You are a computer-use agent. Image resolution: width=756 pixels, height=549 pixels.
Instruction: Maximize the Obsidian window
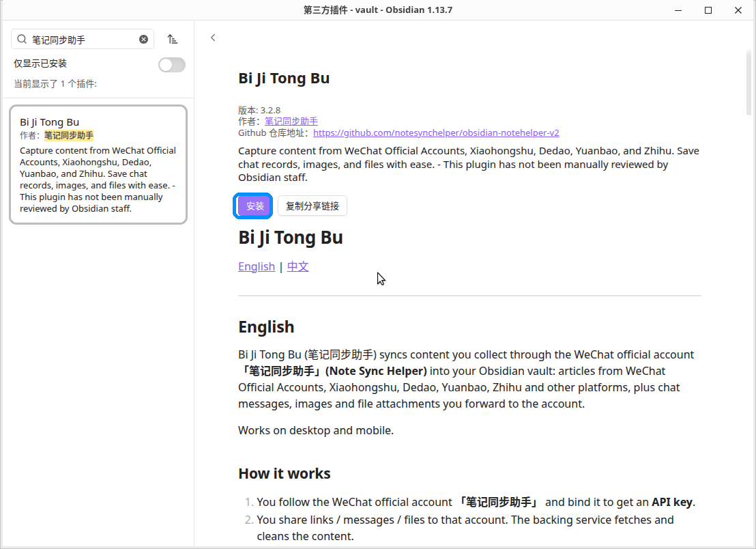tap(708, 10)
